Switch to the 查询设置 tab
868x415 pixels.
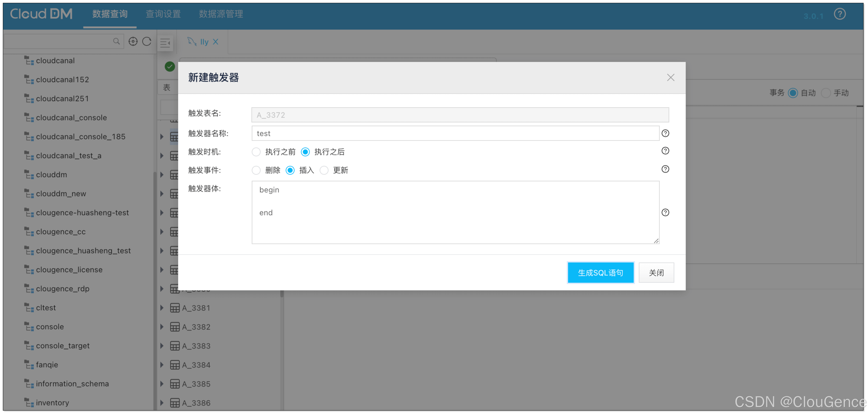163,14
